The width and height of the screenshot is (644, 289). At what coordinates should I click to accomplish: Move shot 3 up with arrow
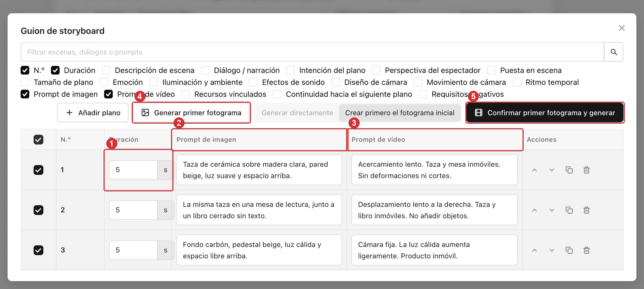534,250
